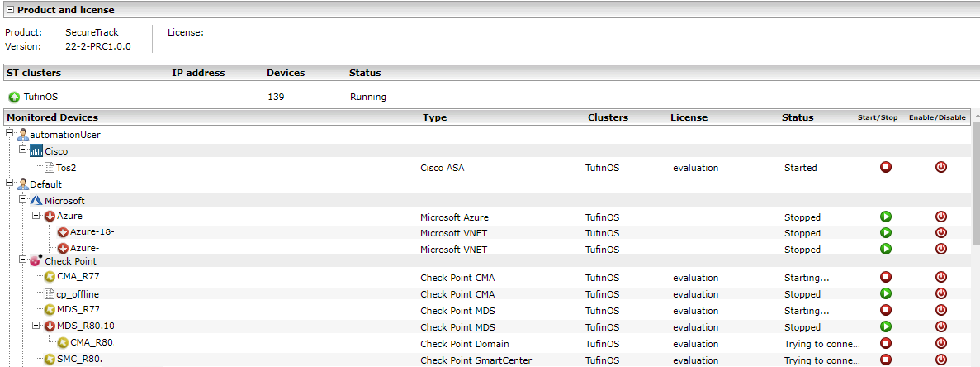This screenshot has width=980, height=367.
Task: Collapse the MDS_R80.10 device node
Action: pos(36,326)
